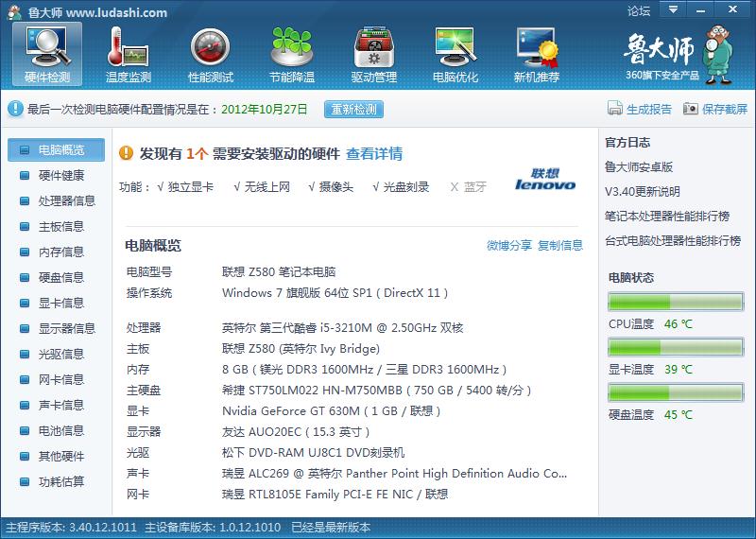
Task: Open the 论坛 forum link
Action: click(639, 10)
